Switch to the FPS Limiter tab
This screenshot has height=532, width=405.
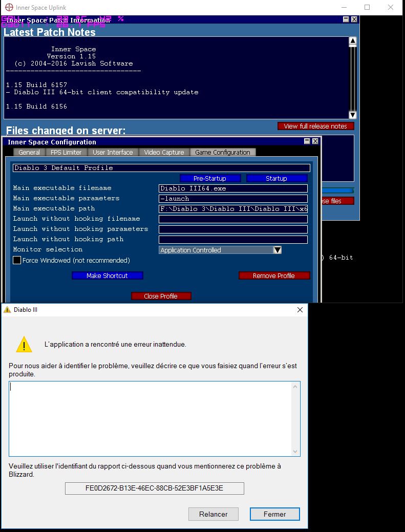(x=66, y=153)
